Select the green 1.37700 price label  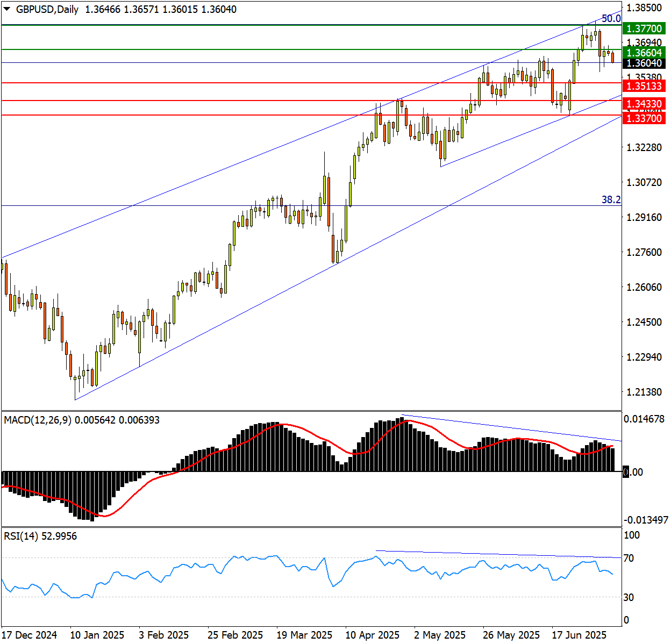click(x=644, y=28)
